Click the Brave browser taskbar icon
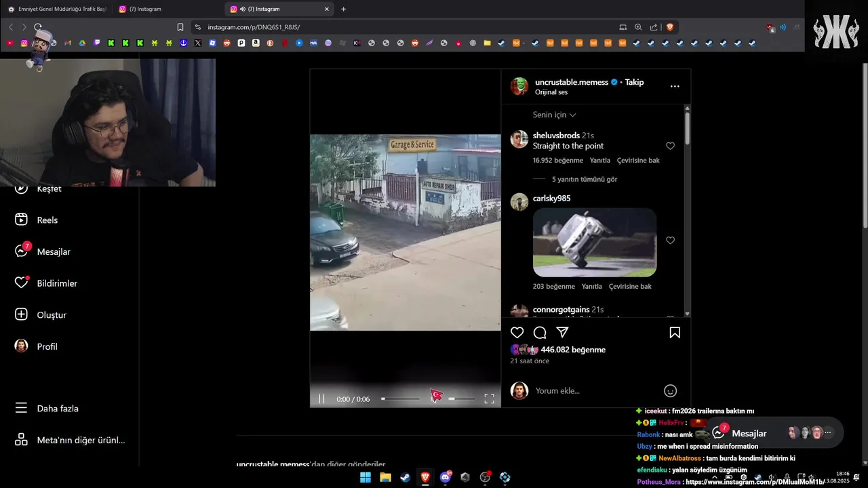 [425, 477]
